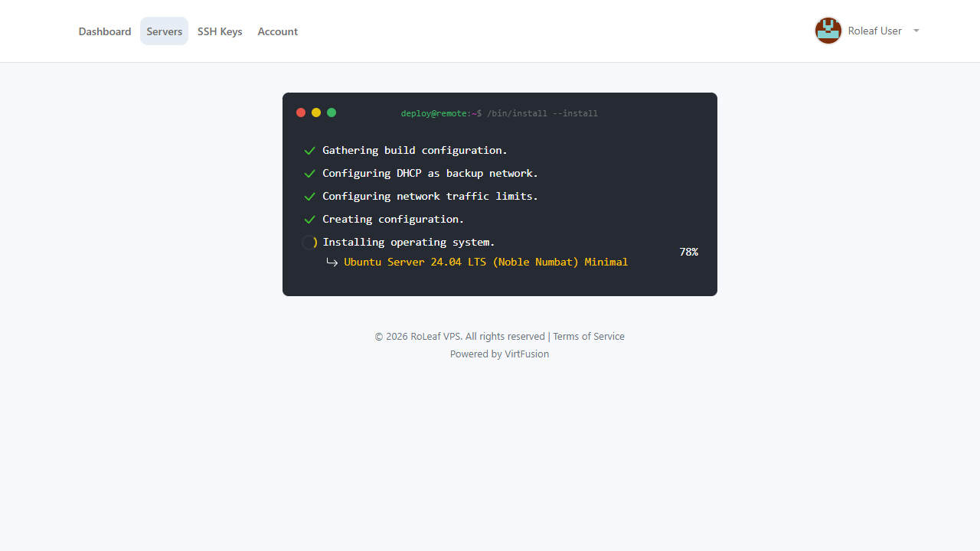This screenshot has height=551, width=980.
Task: Click the yellow dot in terminal header
Action: pyautogui.click(x=316, y=112)
